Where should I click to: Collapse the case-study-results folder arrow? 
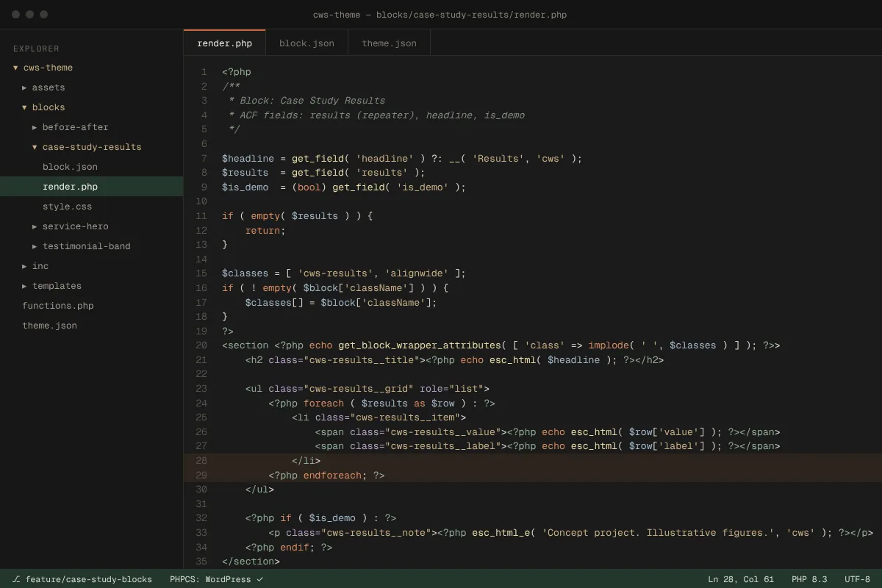pos(35,147)
